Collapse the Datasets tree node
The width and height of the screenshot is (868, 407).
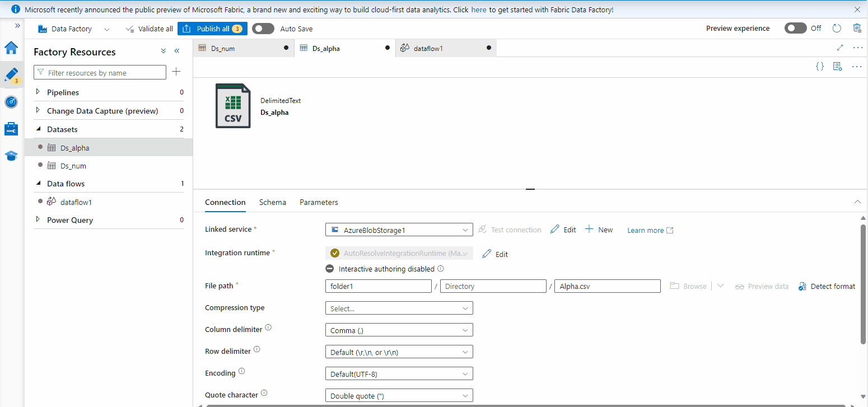coord(38,129)
